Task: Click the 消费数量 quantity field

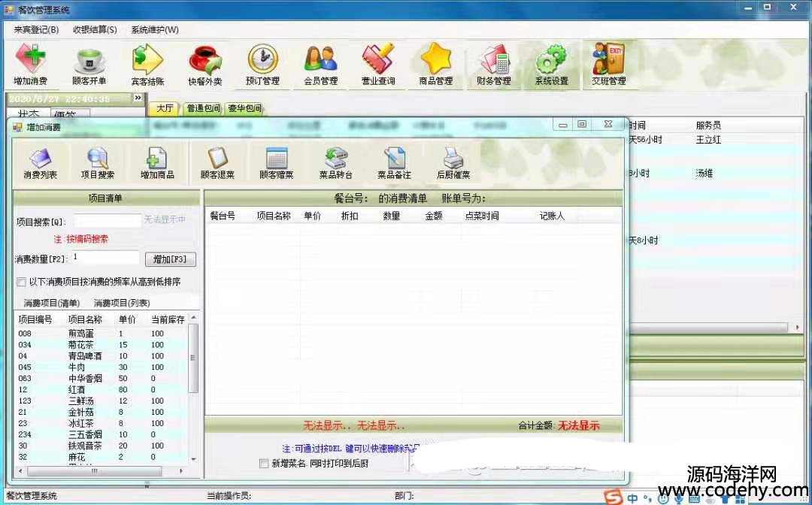Action: [x=105, y=258]
